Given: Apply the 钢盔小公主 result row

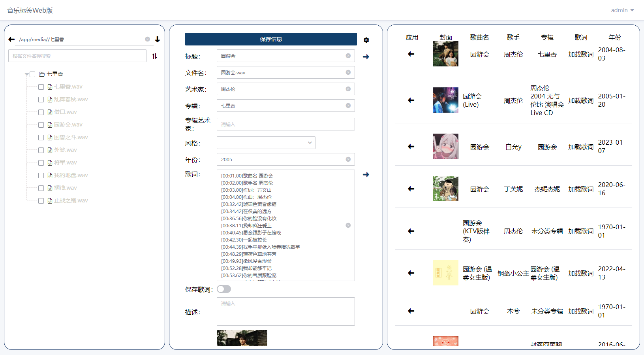Looking at the screenshot, I should pyautogui.click(x=411, y=273).
